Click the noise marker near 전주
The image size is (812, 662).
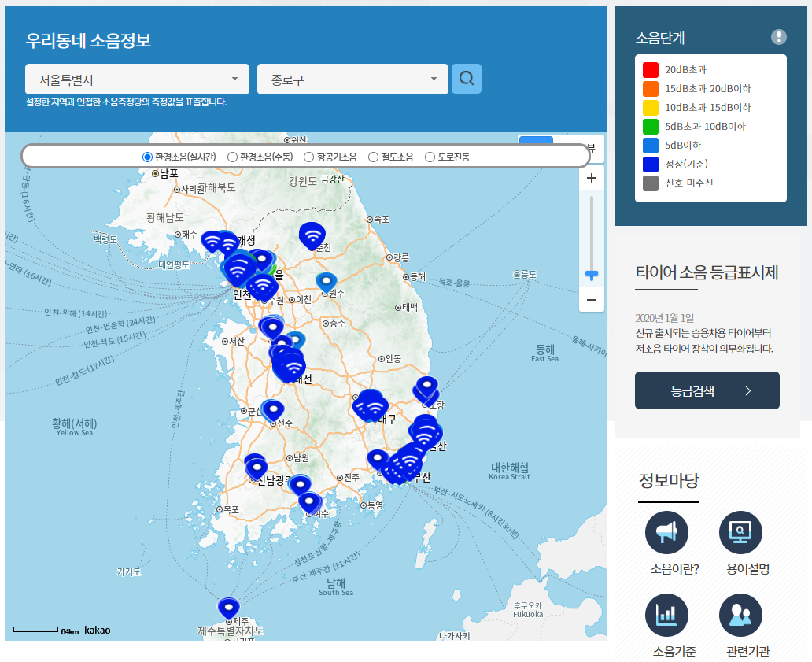pos(273,410)
